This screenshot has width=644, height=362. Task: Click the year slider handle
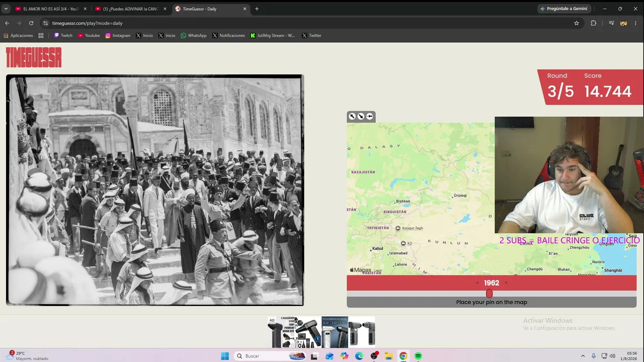click(489, 294)
